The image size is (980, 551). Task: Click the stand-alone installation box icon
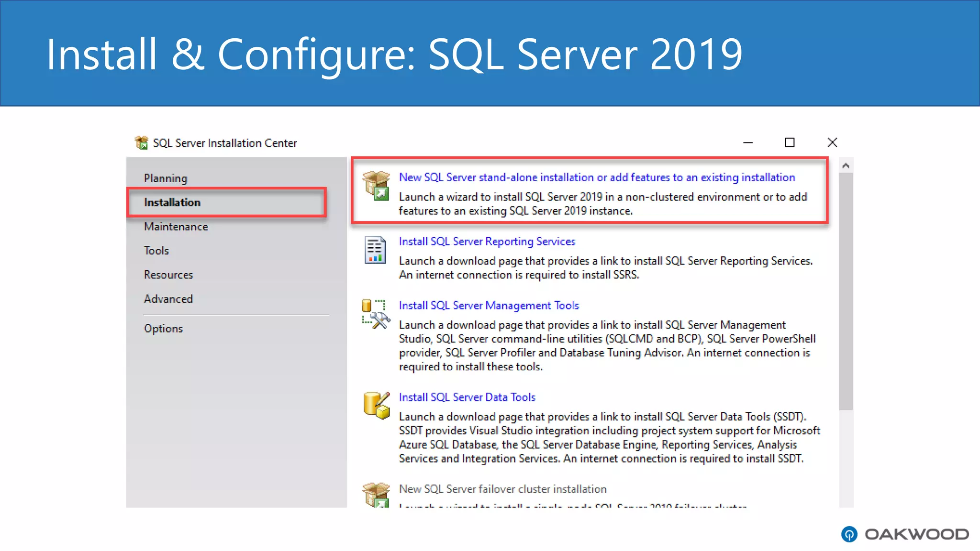coord(376,186)
